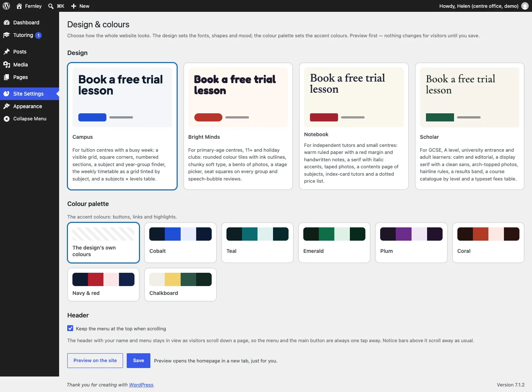The height and width of the screenshot is (392, 532).
Task: Click the Media library icon
Action: pos(7,65)
